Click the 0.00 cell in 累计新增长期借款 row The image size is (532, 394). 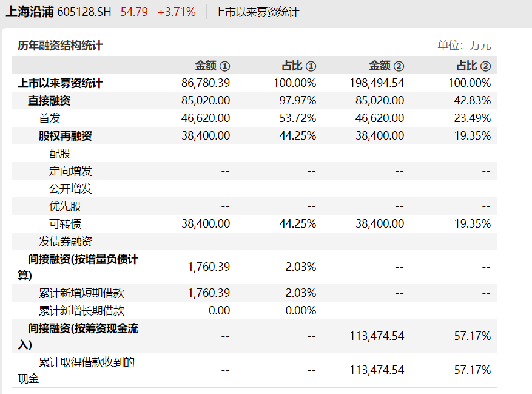coord(219,310)
